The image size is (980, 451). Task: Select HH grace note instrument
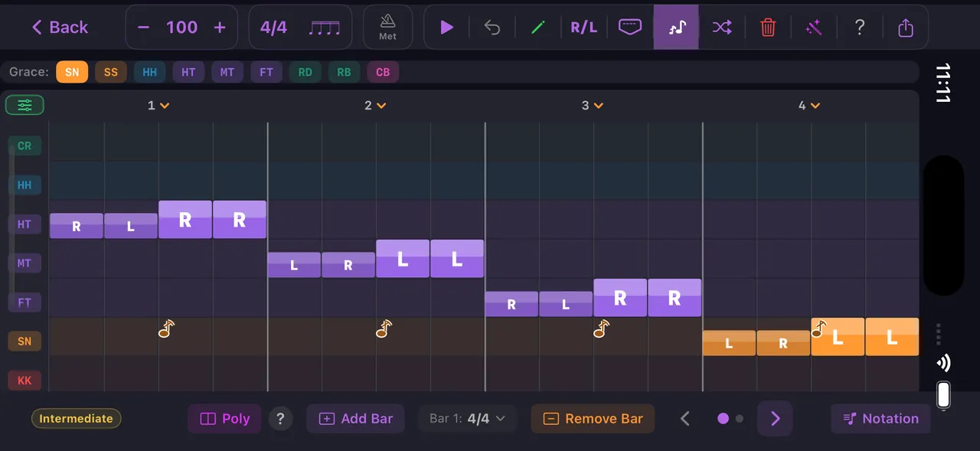pos(150,72)
